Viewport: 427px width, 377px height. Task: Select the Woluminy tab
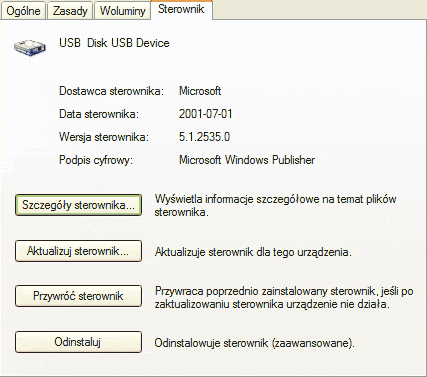pos(122,11)
